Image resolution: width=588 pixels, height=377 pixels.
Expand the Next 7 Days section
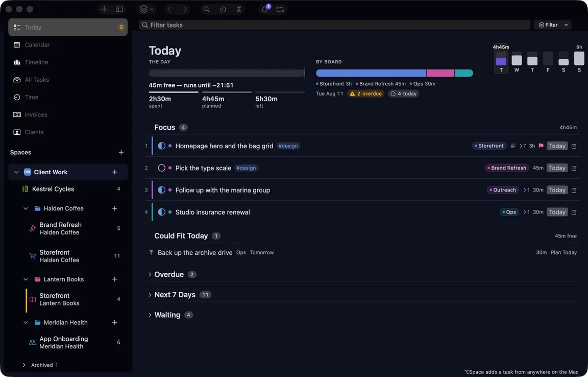[x=150, y=295]
